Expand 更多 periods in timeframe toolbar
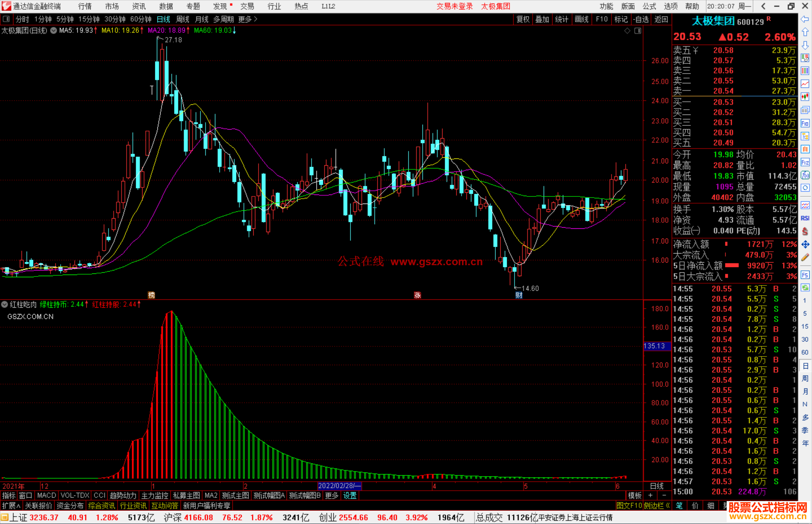812x524 pixels. tap(248, 19)
